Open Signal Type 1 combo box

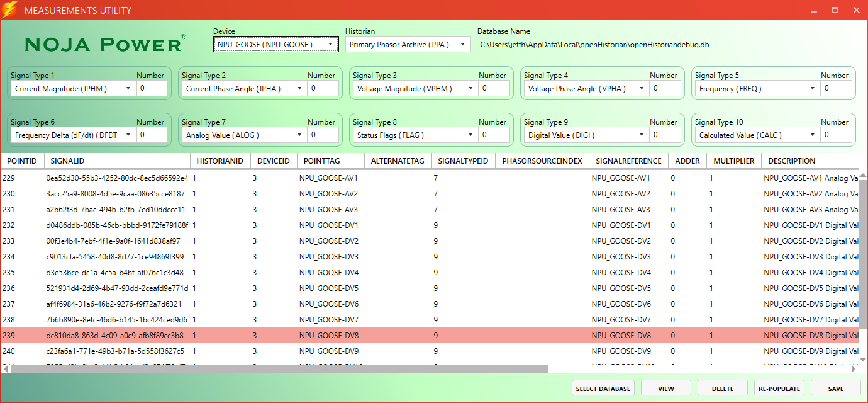click(x=72, y=89)
